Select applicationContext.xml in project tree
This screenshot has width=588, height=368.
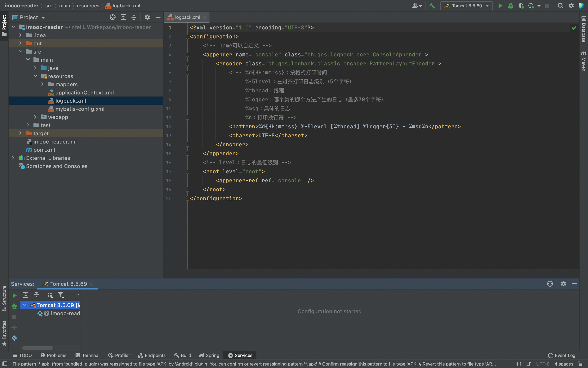click(84, 92)
